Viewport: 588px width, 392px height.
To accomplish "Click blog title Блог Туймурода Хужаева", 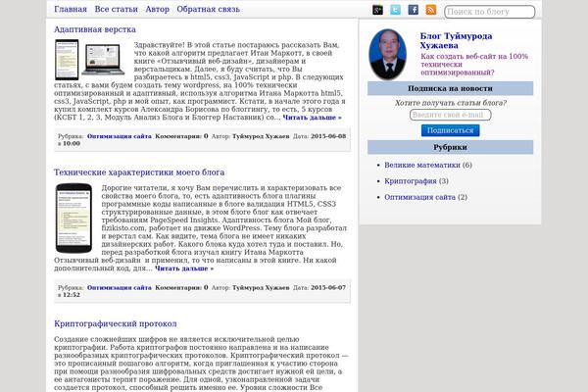I will pyautogui.click(x=456, y=41).
